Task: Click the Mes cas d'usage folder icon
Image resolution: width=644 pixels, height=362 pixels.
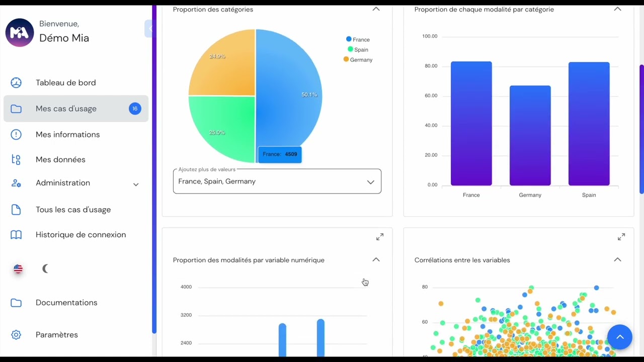Action: point(16,109)
